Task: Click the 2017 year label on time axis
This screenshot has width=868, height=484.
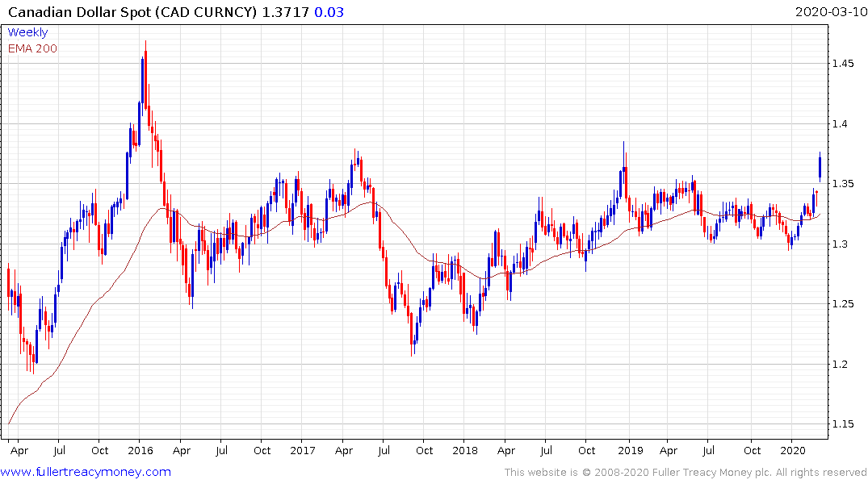Action: [x=302, y=450]
